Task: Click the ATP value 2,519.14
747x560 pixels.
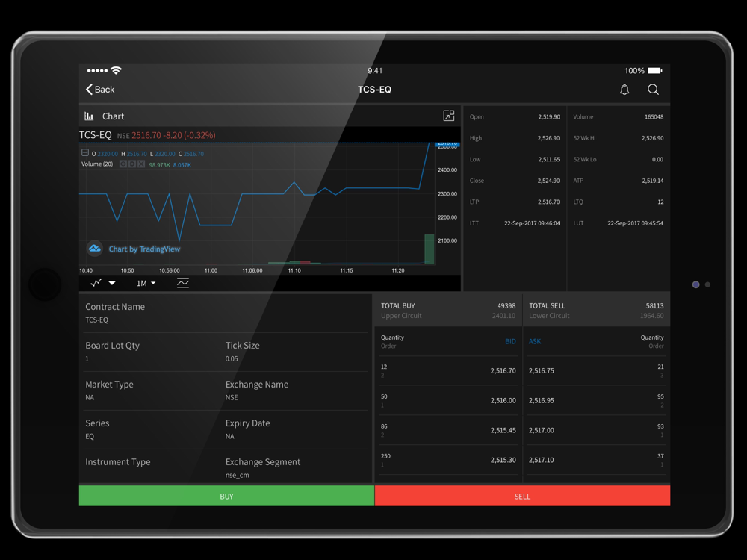Action: click(652, 181)
